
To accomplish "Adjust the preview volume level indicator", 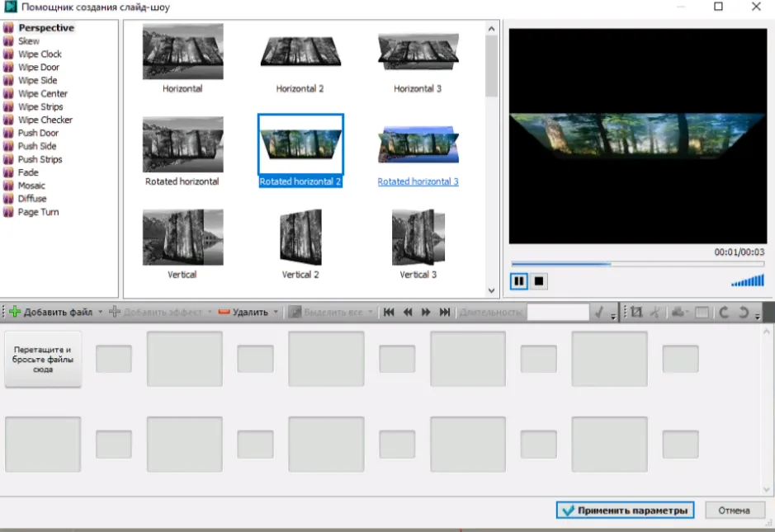I will (748, 281).
